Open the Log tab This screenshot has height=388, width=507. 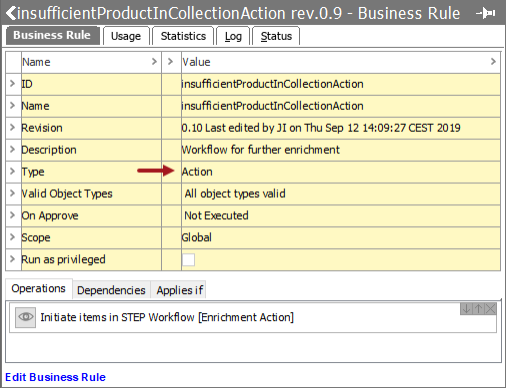click(233, 36)
